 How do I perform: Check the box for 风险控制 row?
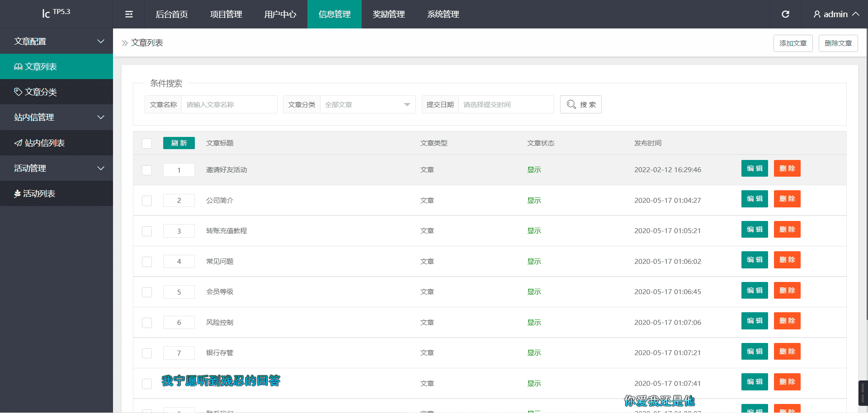[147, 323]
